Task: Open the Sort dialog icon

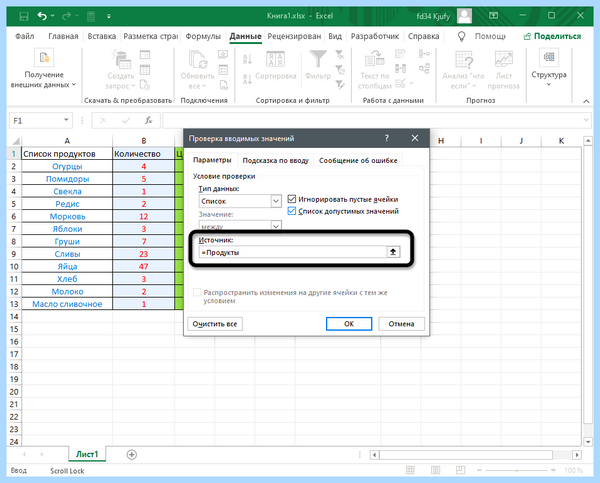Action: click(275, 59)
